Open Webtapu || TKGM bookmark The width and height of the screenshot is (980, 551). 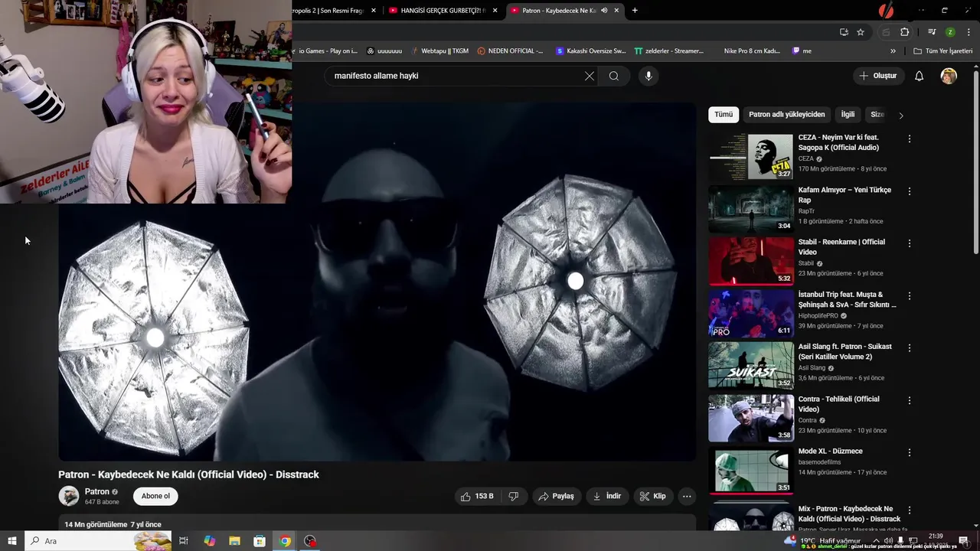click(439, 51)
